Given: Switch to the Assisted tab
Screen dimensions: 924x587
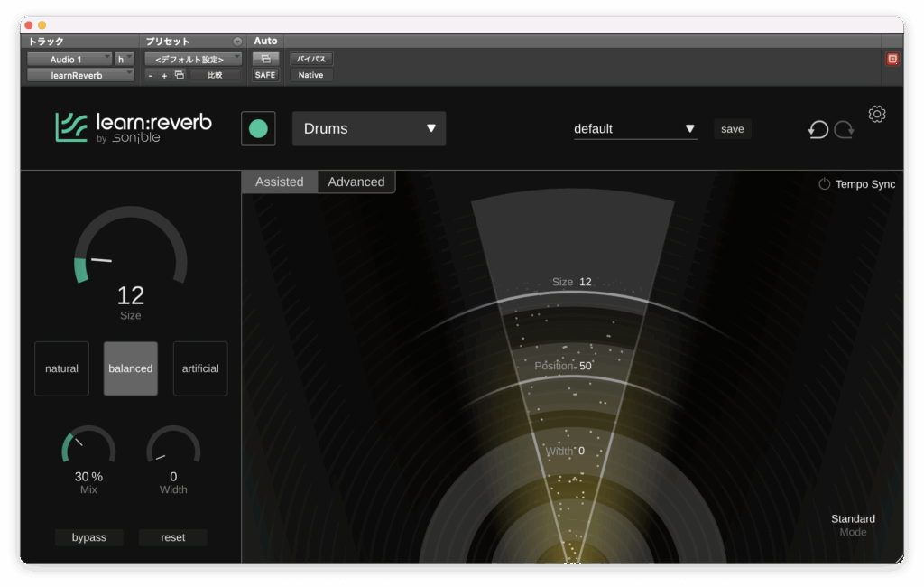Looking at the screenshot, I should [x=280, y=182].
